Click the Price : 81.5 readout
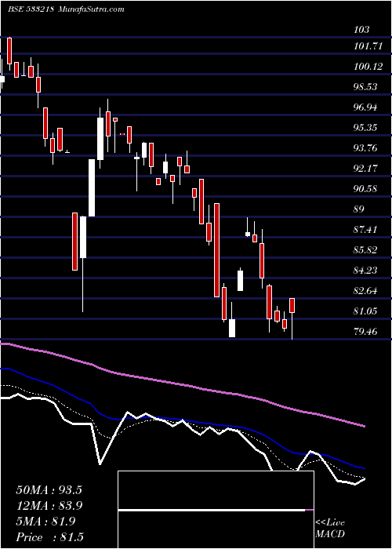 [x=49, y=537]
